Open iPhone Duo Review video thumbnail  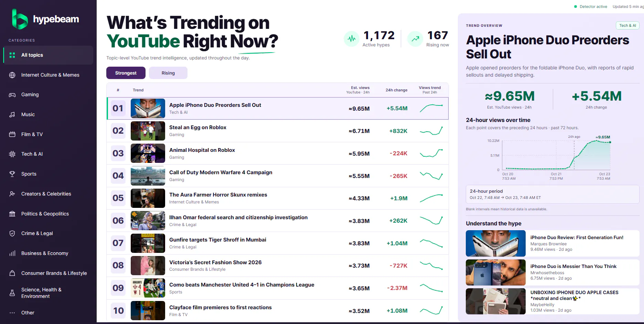tap(496, 243)
